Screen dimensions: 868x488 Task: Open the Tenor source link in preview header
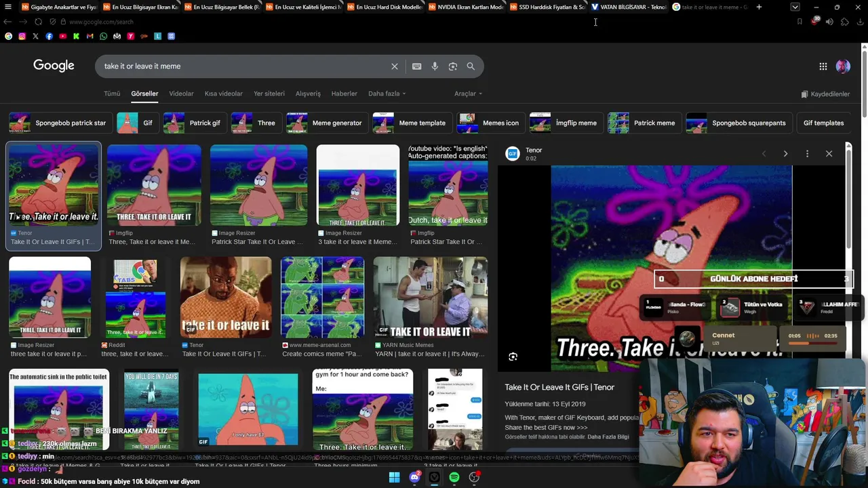pos(534,150)
